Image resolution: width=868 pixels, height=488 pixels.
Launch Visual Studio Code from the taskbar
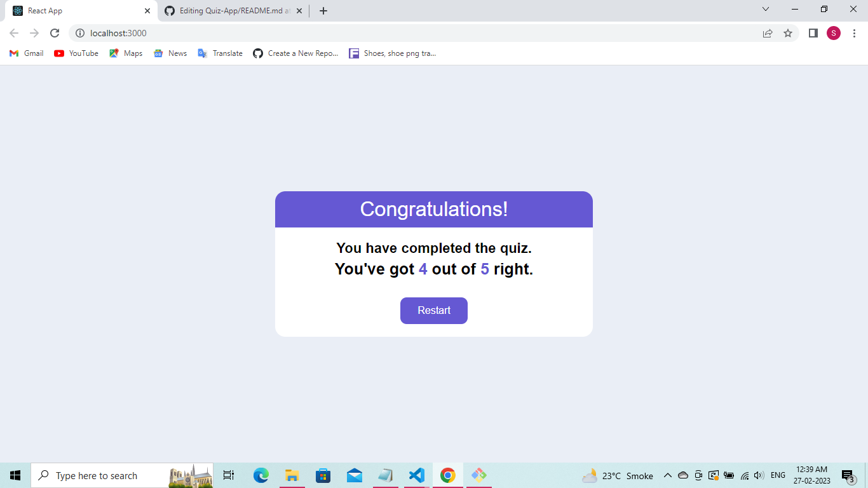[416, 475]
